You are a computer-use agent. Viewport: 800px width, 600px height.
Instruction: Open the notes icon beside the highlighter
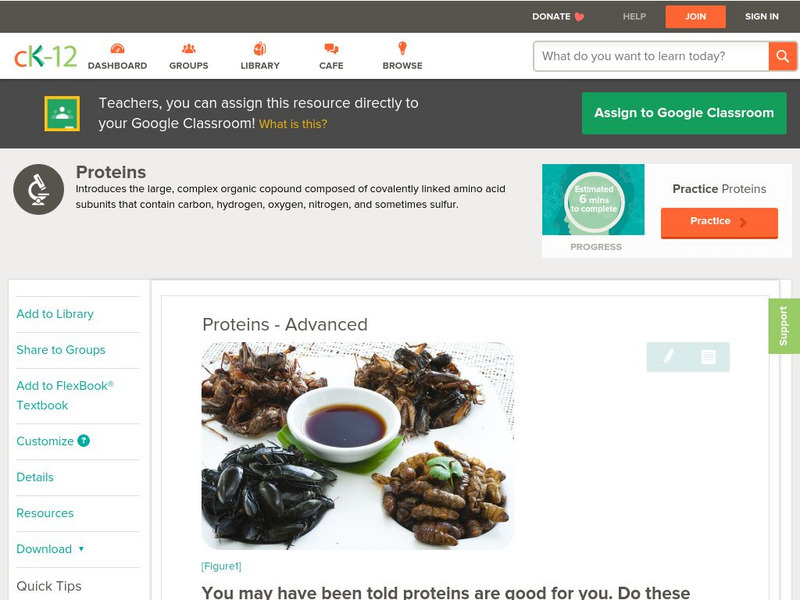(708, 357)
